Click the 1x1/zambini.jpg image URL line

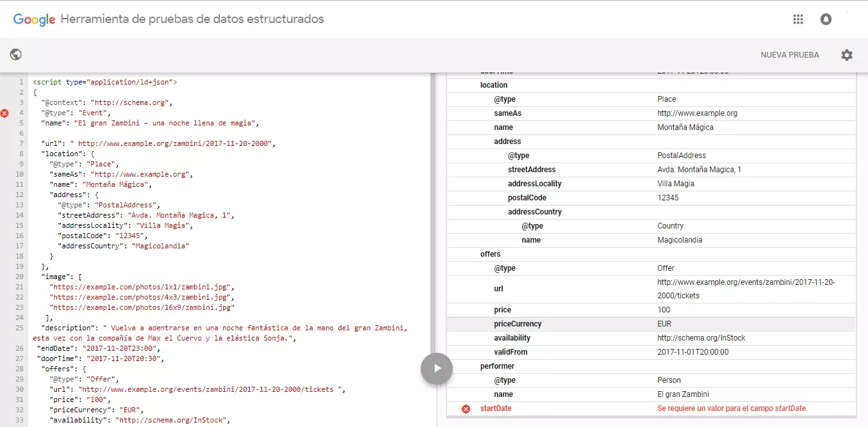pos(142,287)
